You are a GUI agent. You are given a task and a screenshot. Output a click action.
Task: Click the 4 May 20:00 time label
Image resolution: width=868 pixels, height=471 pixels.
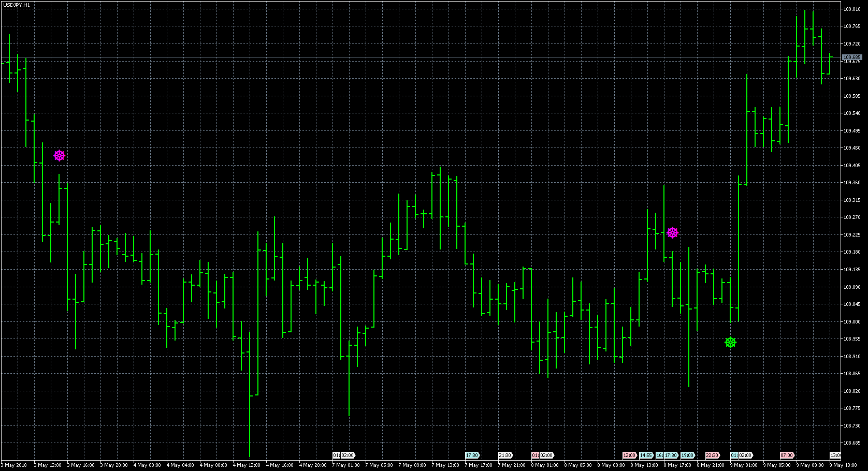313,465
